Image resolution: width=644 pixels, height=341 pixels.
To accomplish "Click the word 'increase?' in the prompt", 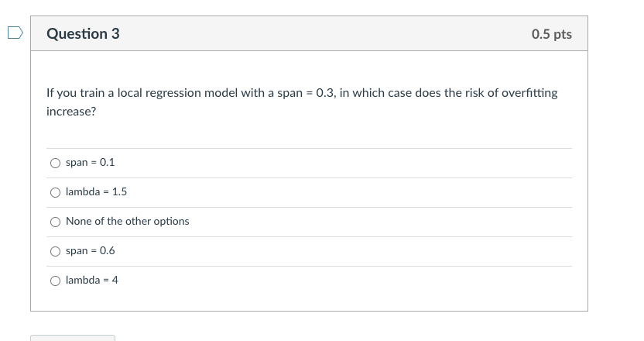I will pyautogui.click(x=71, y=112).
